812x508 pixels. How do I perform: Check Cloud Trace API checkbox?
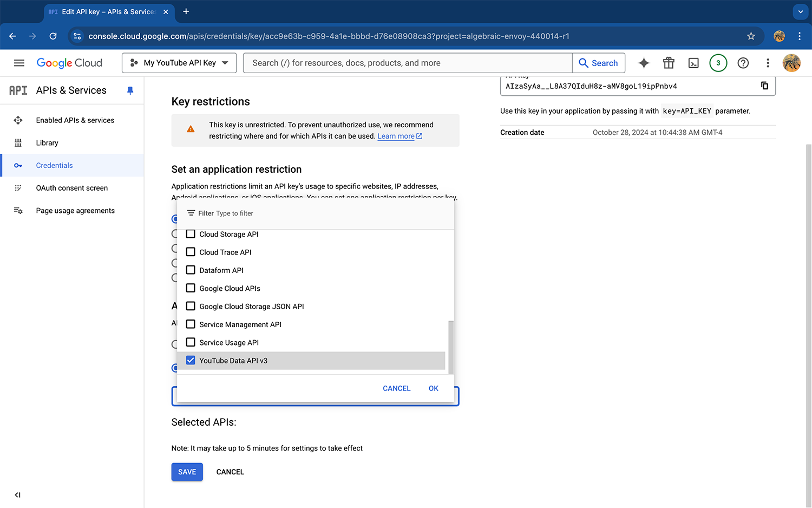click(191, 252)
